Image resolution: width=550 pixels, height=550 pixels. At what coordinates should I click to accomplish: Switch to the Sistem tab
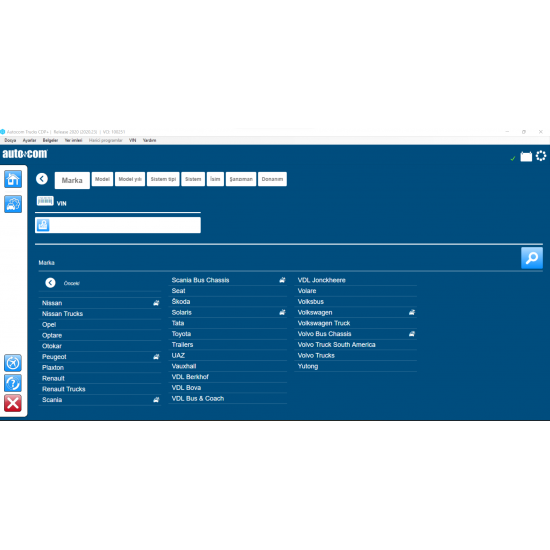pyautogui.click(x=193, y=179)
